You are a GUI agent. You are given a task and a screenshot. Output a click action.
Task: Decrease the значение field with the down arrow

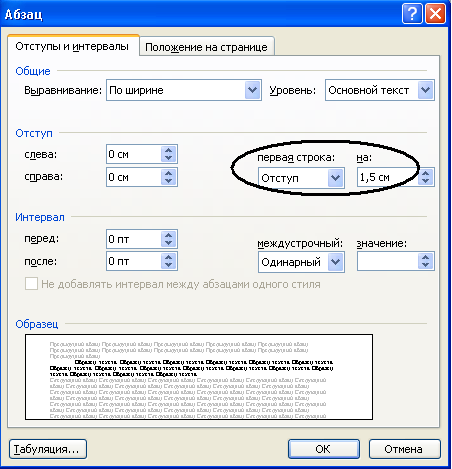[x=426, y=265]
